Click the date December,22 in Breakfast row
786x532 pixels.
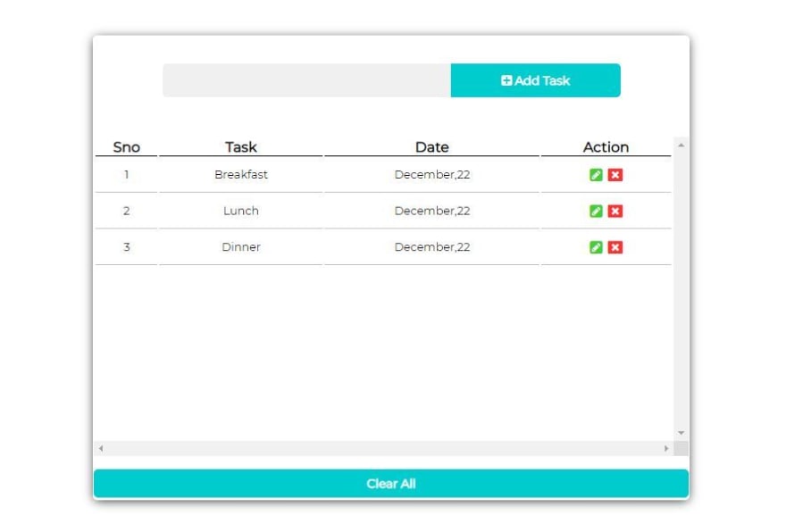(432, 174)
